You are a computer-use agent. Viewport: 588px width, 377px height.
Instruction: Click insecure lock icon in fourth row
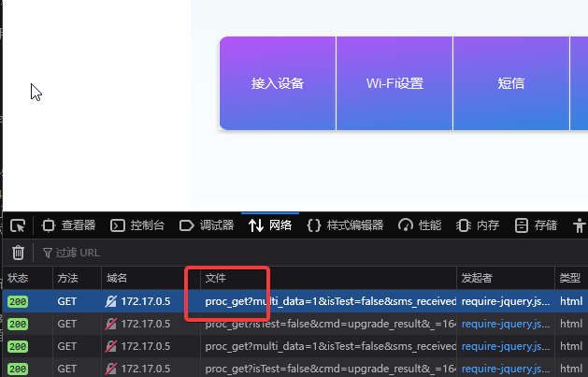110,369
